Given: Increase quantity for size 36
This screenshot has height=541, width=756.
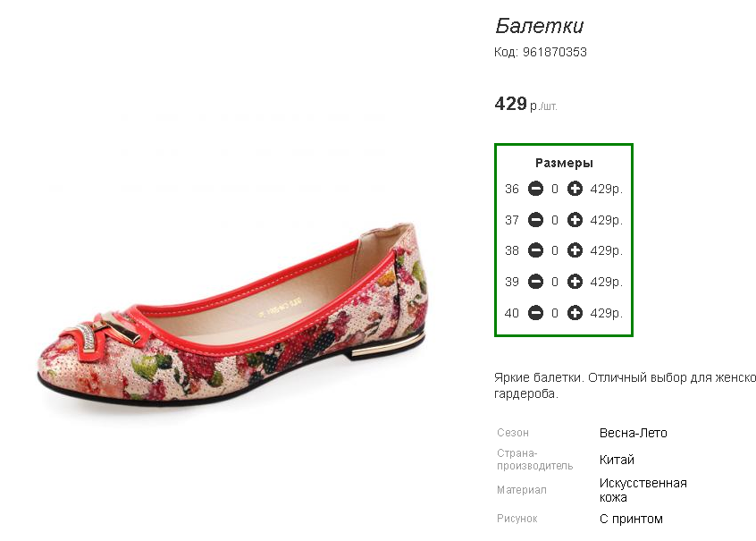Looking at the screenshot, I should (x=575, y=189).
